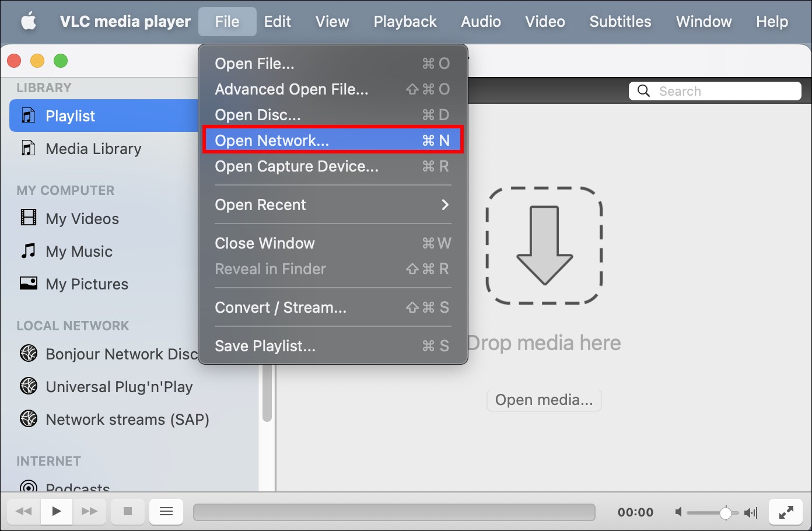Toggle the playlist view button
Screen dimensions: 812x531
point(166,512)
